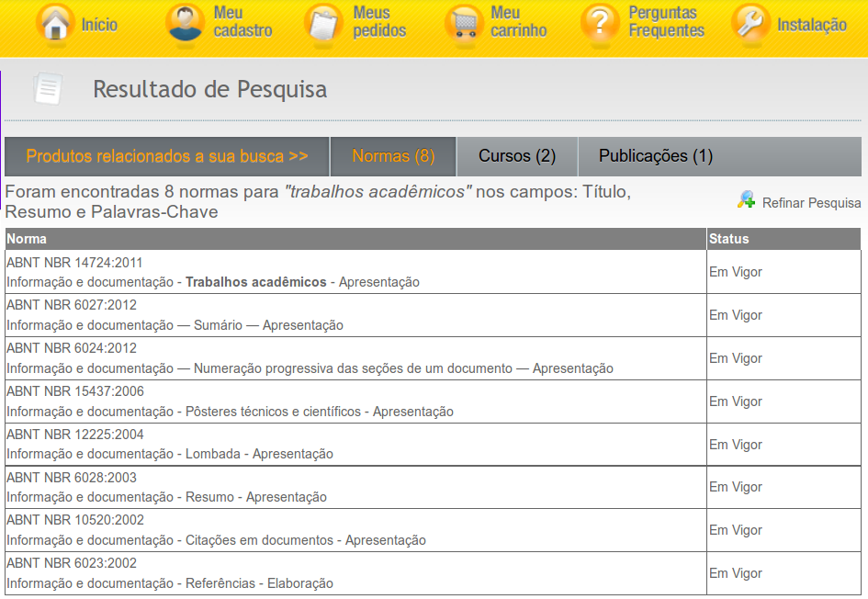Open the Publicações (1) tab

655,156
